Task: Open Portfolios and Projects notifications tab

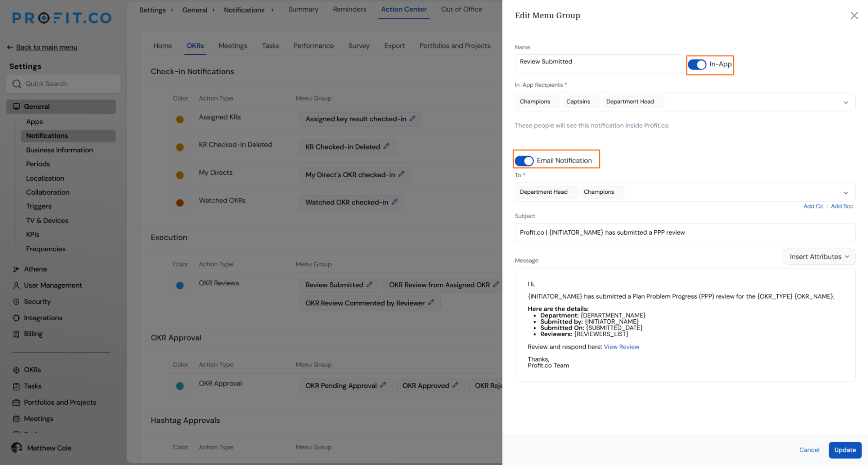Action: point(455,46)
